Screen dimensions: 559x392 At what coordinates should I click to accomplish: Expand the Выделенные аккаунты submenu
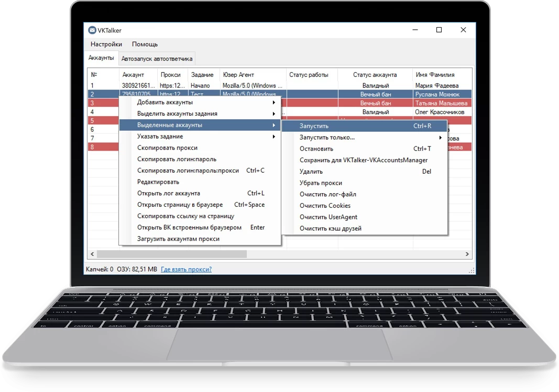point(200,125)
